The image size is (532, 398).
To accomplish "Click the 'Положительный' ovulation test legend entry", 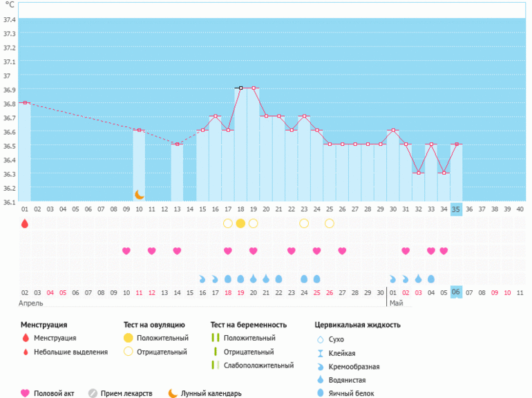I will coord(162,338).
